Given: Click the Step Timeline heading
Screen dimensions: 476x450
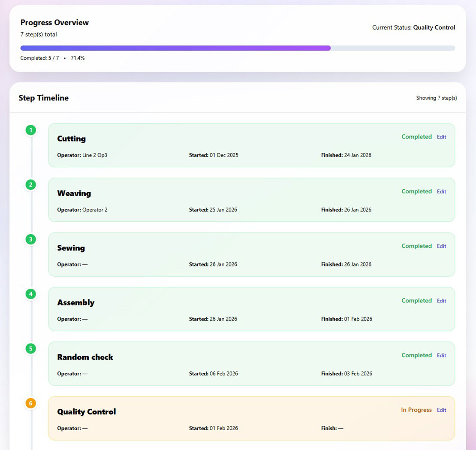Looking at the screenshot, I should tap(43, 98).
